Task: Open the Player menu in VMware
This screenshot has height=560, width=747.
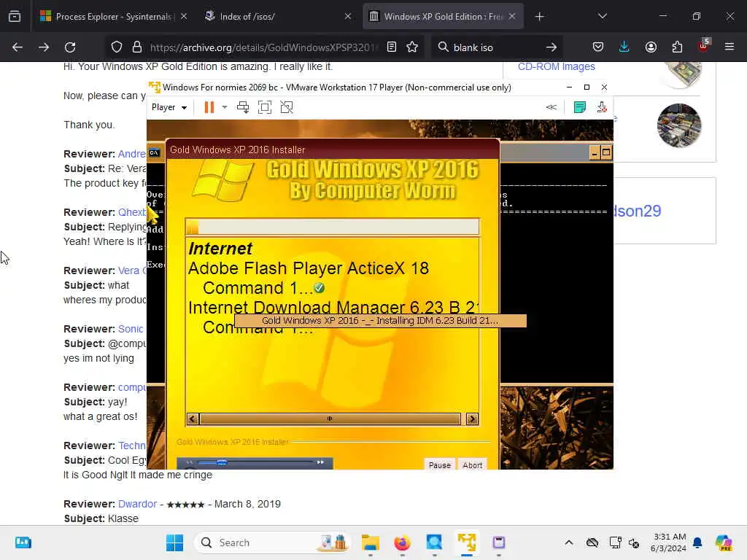Action: point(169,107)
